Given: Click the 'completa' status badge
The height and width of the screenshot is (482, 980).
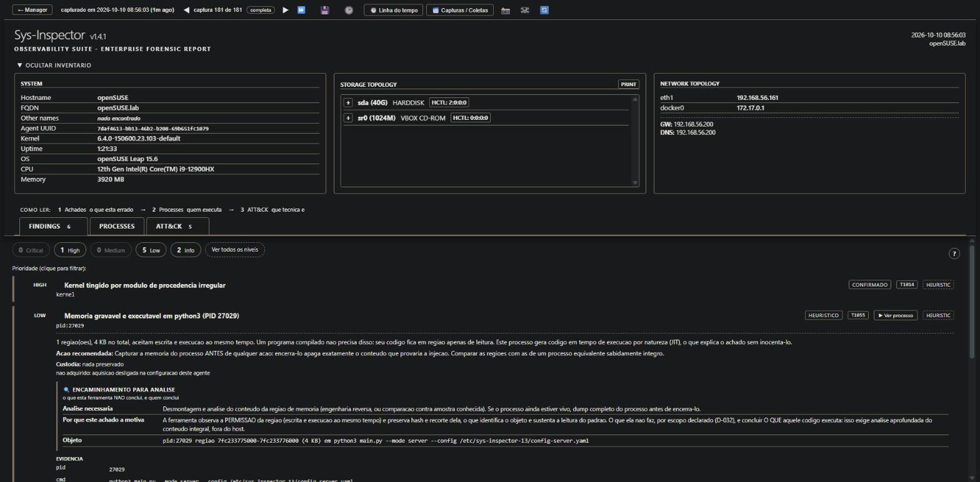Looking at the screenshot, I should tap(261, 10).
